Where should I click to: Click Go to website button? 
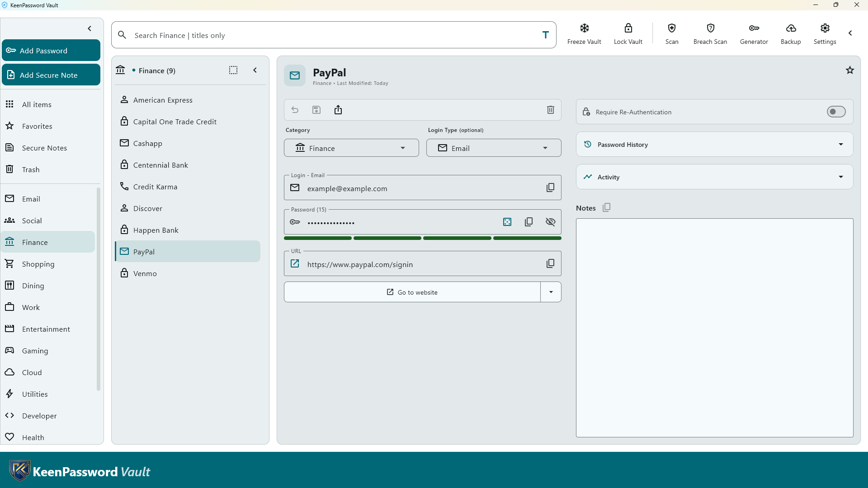[412, 292]
